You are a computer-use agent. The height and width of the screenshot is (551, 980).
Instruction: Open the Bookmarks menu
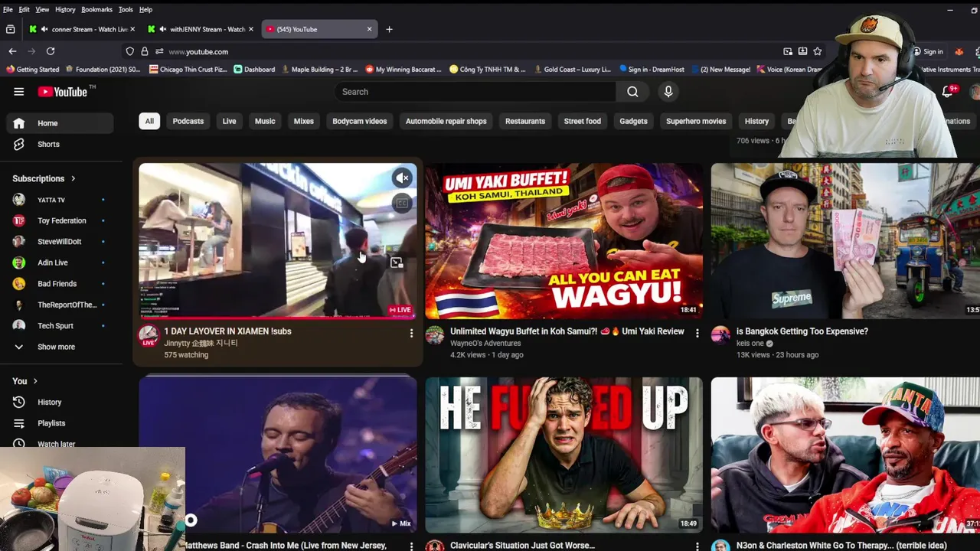96,9
